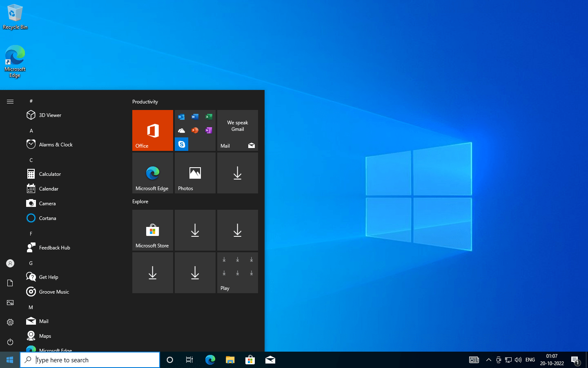This screenshot has height=368, width=588.
Task: Open the Photos tile
Action: click(x=195, y=173)
